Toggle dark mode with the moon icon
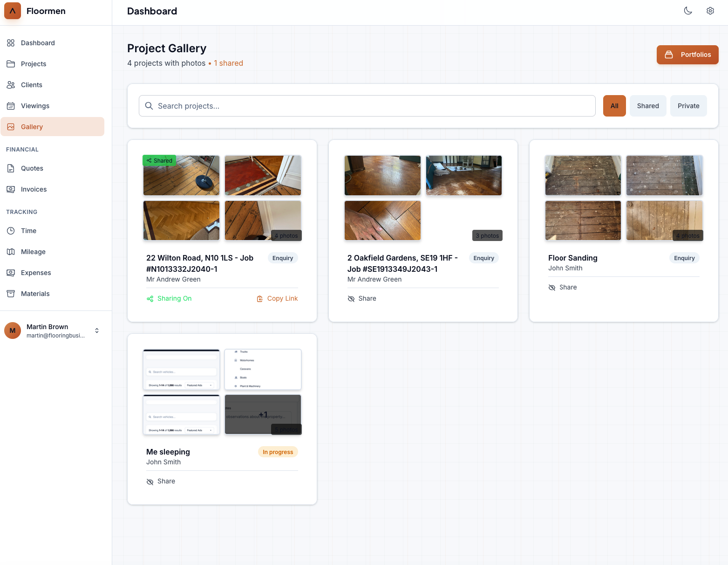This screenshot has height=565, width=728. click(687, 11)
